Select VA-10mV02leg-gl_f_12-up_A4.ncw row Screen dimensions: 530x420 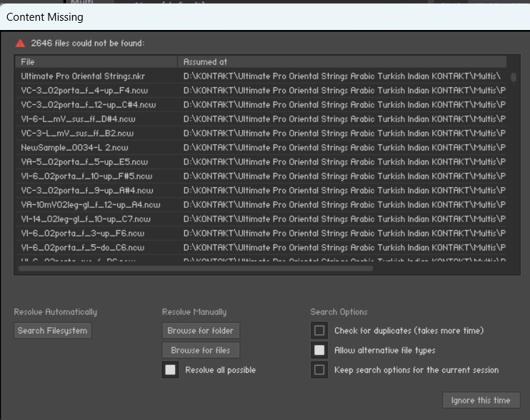261,205
